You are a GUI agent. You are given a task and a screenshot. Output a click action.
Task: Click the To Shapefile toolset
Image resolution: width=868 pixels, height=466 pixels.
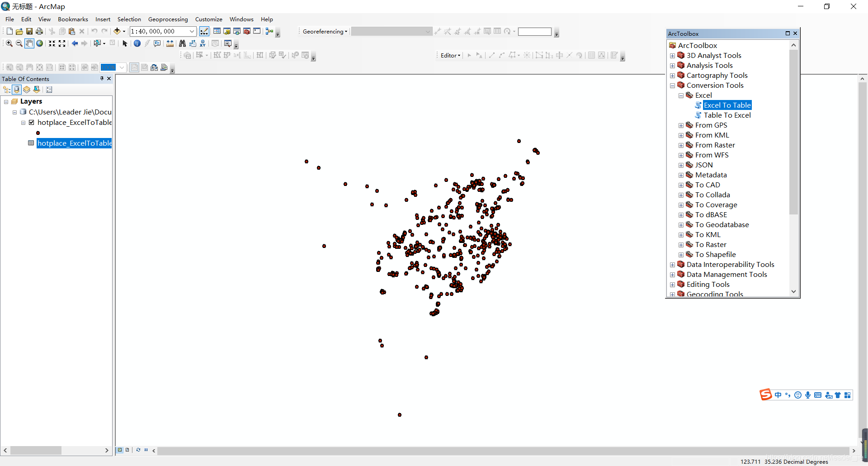point(715,255)
